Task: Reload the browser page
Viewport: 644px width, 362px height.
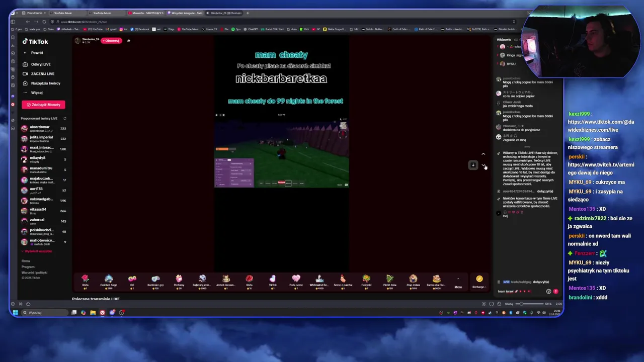Action: [44, 22]
